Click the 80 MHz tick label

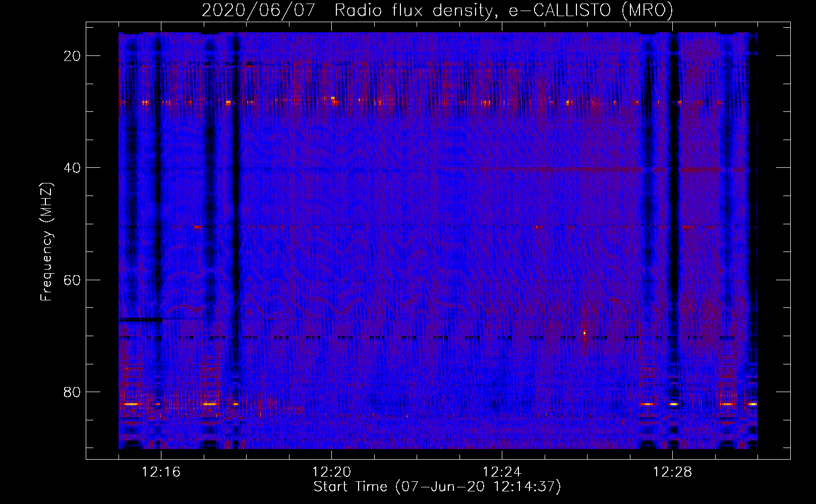(72, 392)
